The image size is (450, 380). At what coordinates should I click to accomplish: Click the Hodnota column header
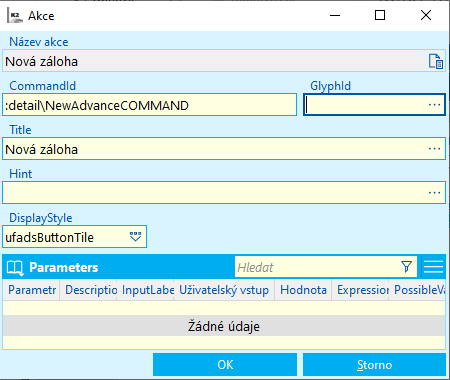303,290
